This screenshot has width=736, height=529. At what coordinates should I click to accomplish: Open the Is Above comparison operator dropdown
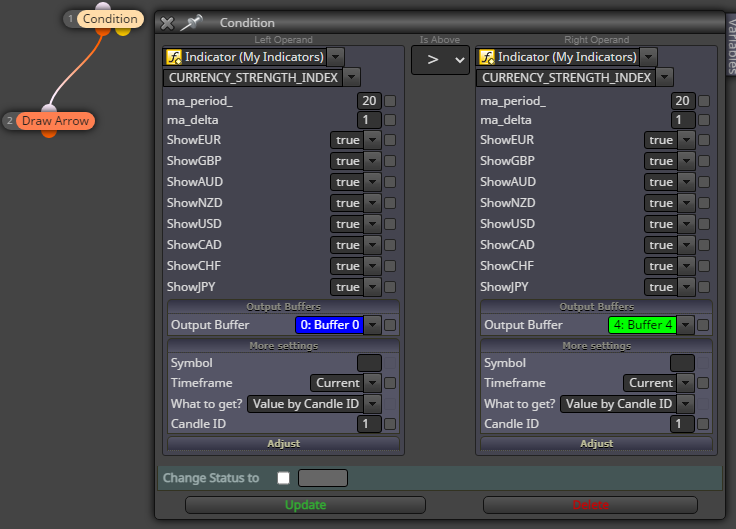pyautogui.click(x=440, y=60)
